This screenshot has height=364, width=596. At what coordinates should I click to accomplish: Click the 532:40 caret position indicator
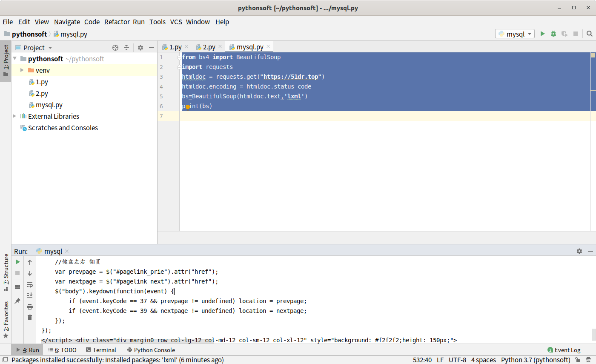(x=422, y=360)
